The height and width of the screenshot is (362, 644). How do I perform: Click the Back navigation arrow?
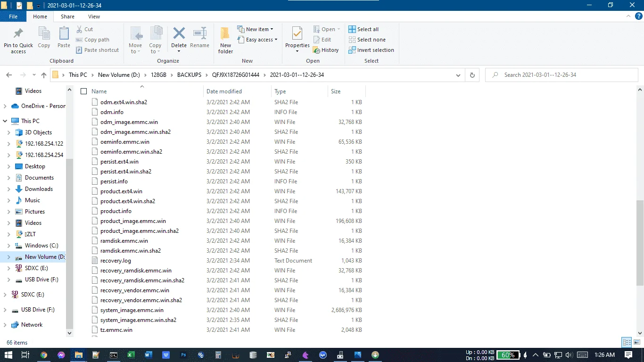[x=9, y=75]
